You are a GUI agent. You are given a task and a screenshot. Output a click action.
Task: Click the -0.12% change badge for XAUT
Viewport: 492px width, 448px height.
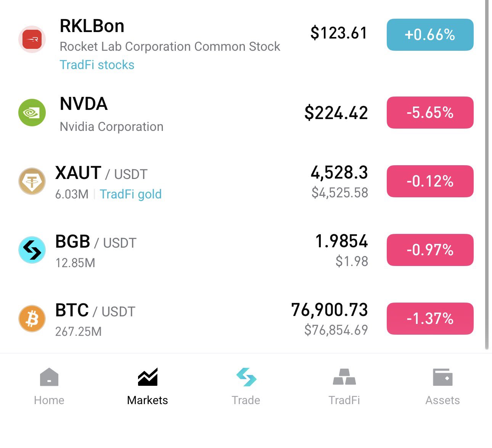(430, 181)
